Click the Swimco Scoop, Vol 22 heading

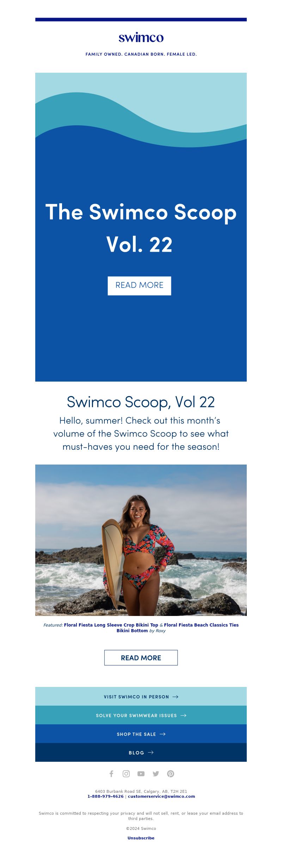tap(141, 402)
